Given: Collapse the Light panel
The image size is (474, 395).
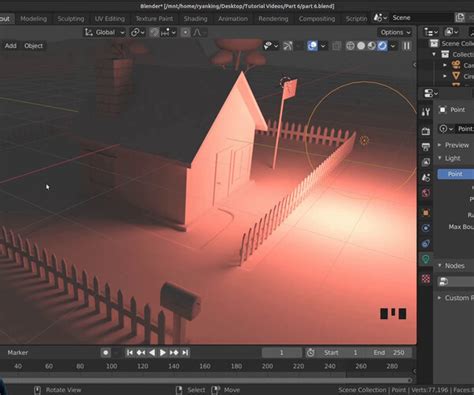Looking at the screenshot, I should pos(440,158).
